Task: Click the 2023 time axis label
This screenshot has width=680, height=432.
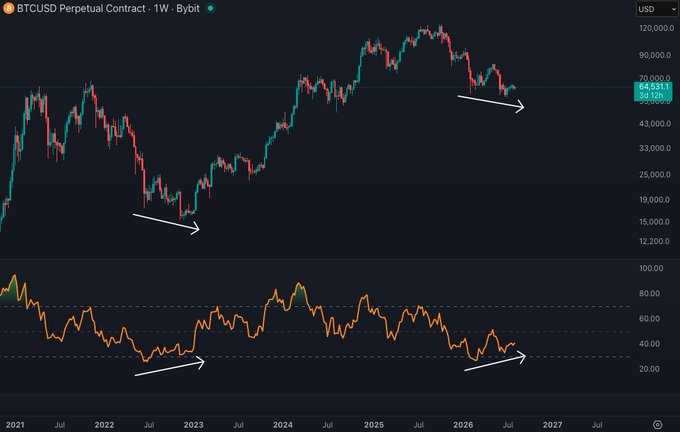Action: tap(193, 425)
